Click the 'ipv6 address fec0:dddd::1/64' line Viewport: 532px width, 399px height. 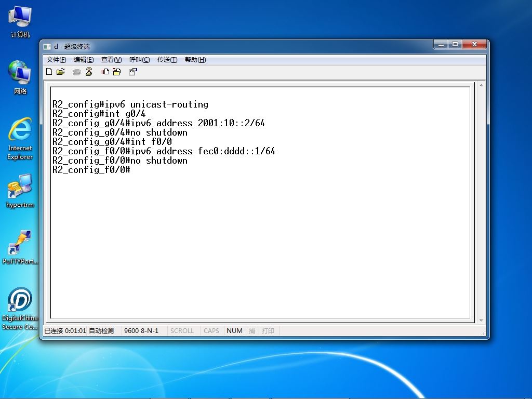164,151
